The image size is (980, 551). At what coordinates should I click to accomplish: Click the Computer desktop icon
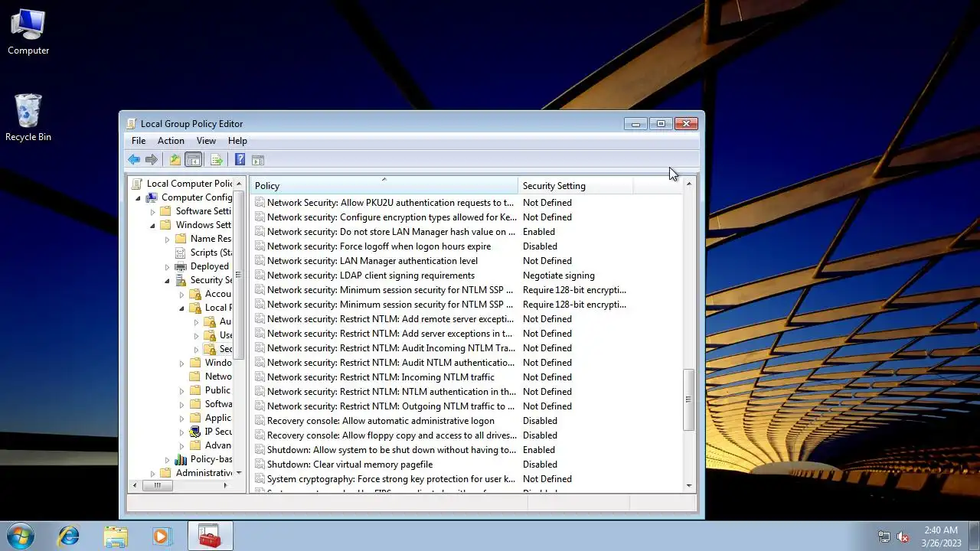[x=28, y=33]
